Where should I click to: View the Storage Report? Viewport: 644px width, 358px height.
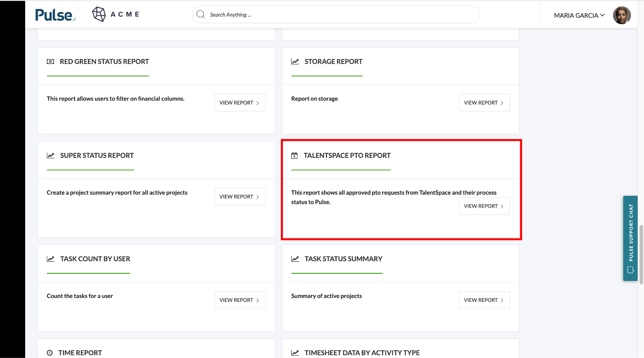pyautogui.click(x=484, y=103)
